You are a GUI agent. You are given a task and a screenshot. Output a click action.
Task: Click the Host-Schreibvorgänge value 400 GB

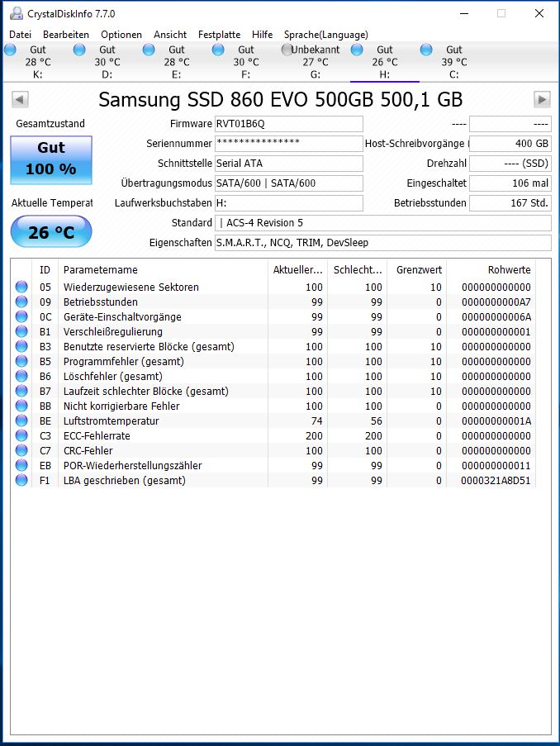click(x=510, y=144)
